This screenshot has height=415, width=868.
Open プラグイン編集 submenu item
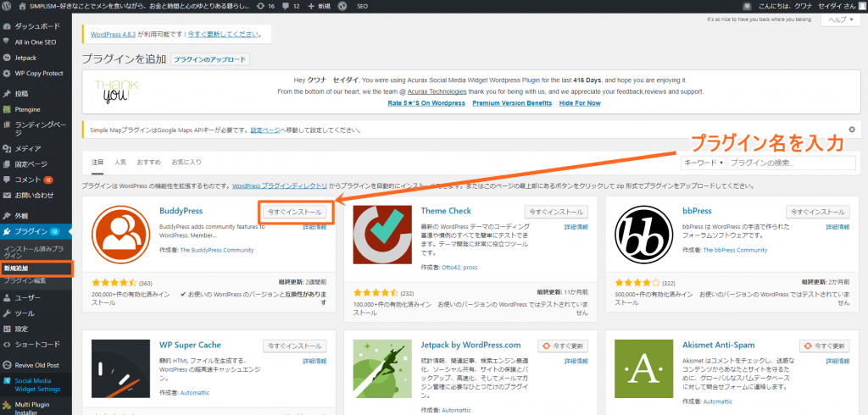click(x=25, y=280)
